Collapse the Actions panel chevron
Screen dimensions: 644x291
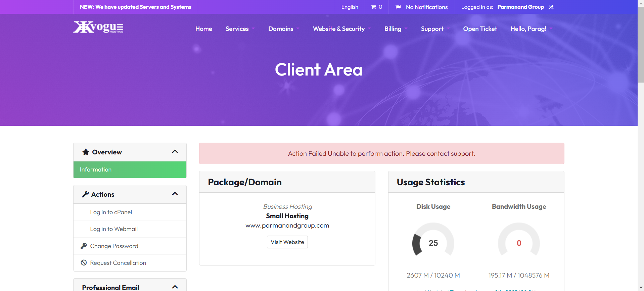175,194
